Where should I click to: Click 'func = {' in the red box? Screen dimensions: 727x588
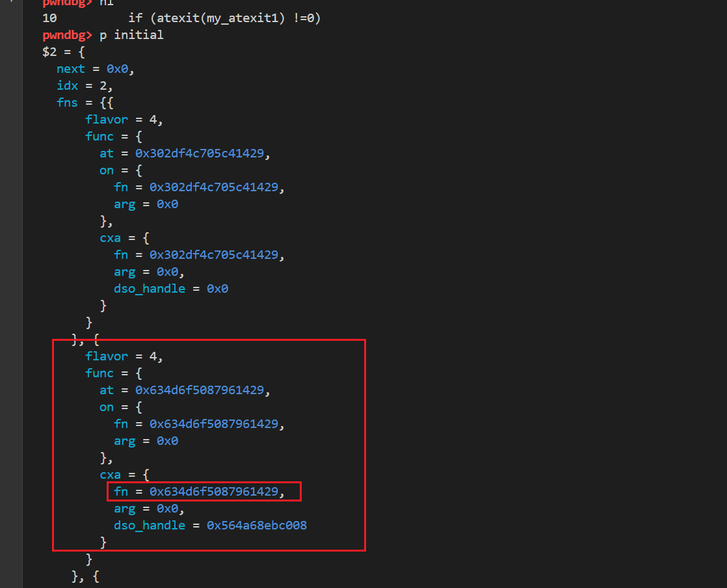[113, 373]
